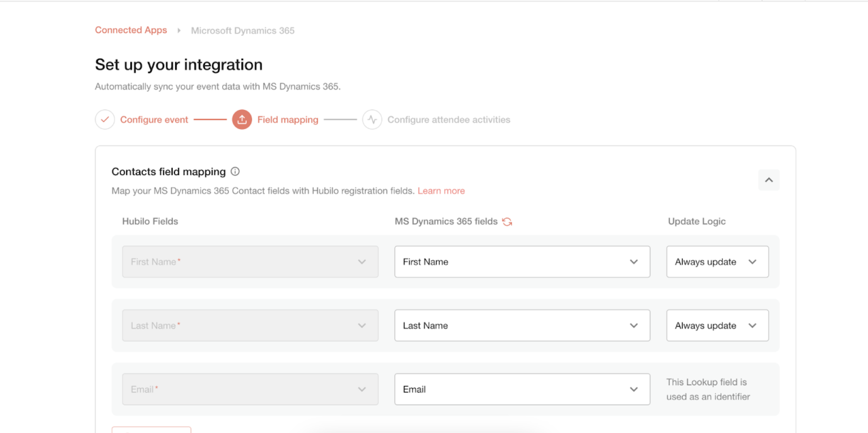
Task: Open the Last Name MS Dynamics dropdown
Action: [522, 325]
